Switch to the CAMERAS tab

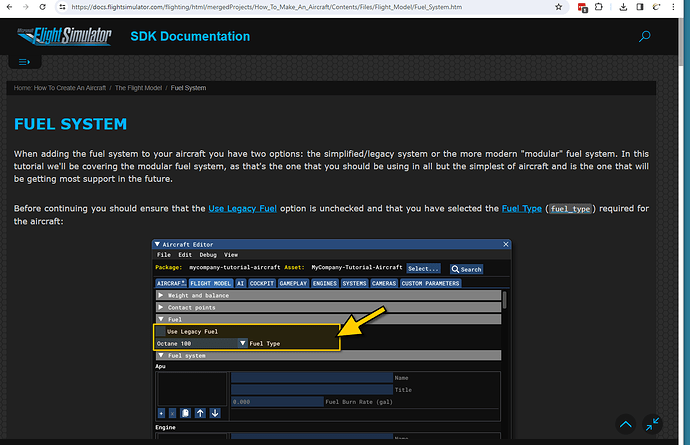coord(384,283)
